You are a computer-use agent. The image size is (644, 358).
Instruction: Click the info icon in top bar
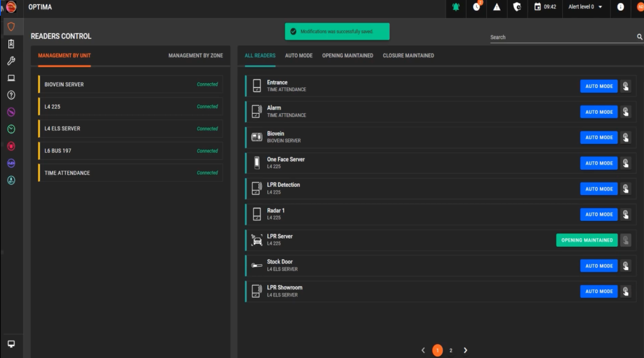click(621, 7)
